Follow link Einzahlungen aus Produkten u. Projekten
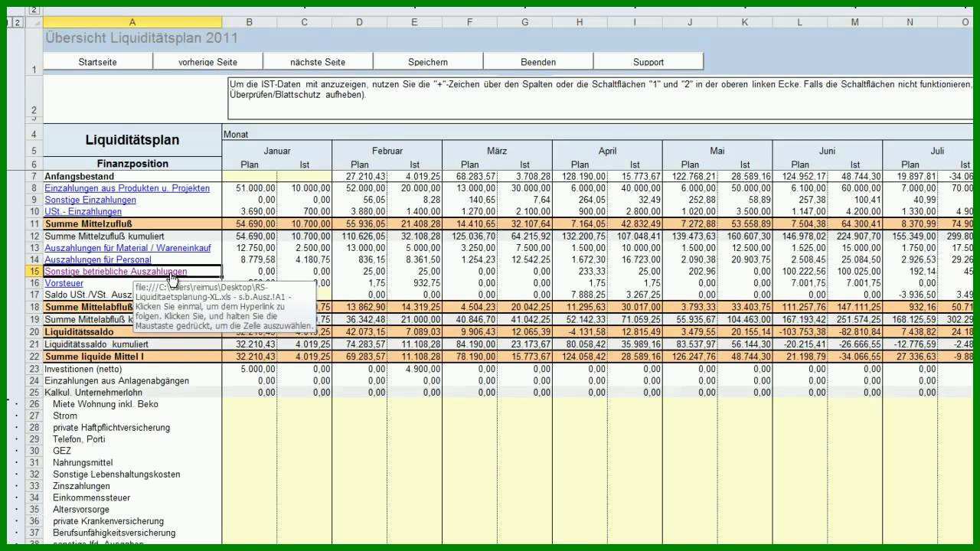Screen dimensions: 980x551 point(127,188)
